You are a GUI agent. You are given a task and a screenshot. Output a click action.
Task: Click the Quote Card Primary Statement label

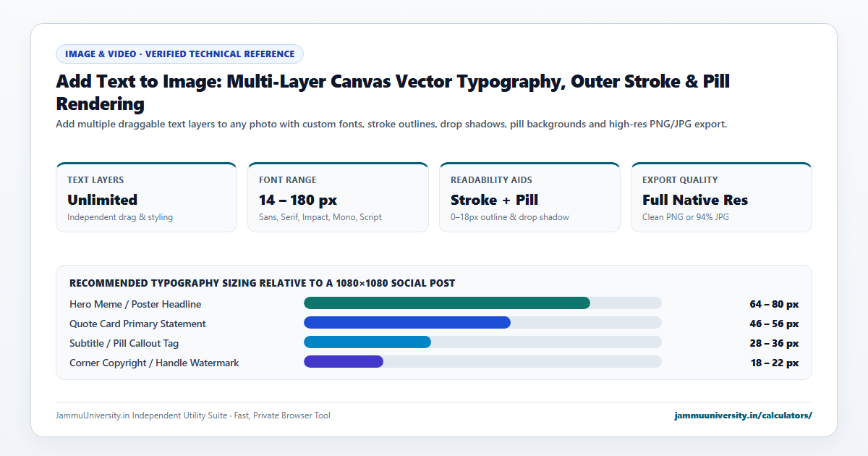point(137,324)
